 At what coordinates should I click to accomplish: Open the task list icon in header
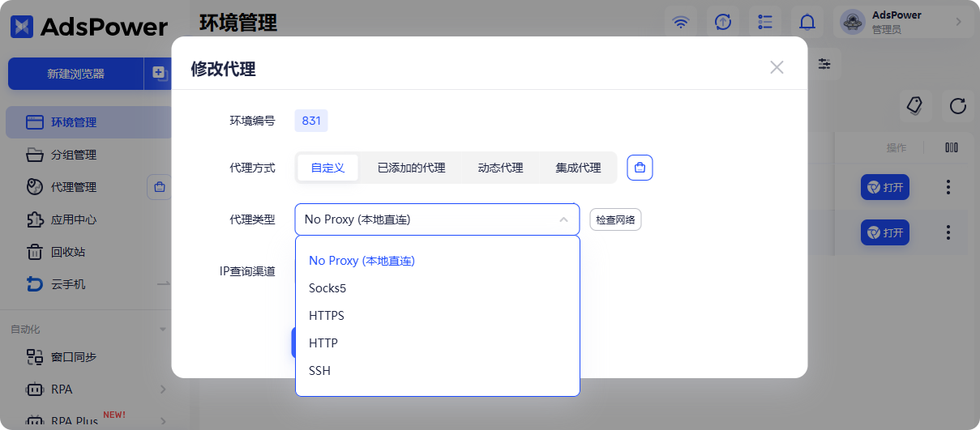point(764,22)
